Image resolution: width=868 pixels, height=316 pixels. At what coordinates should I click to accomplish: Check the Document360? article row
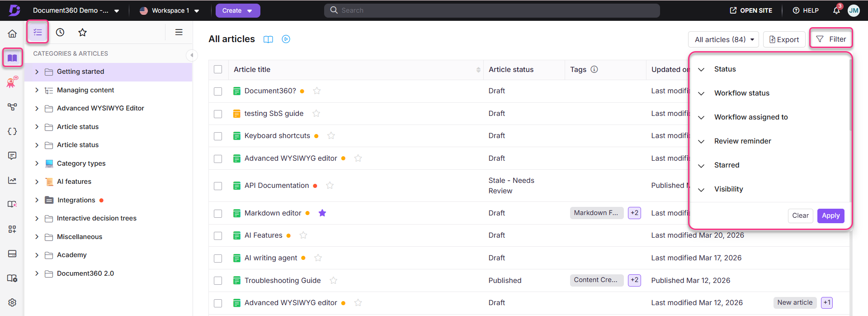click(x=218, y=91)
